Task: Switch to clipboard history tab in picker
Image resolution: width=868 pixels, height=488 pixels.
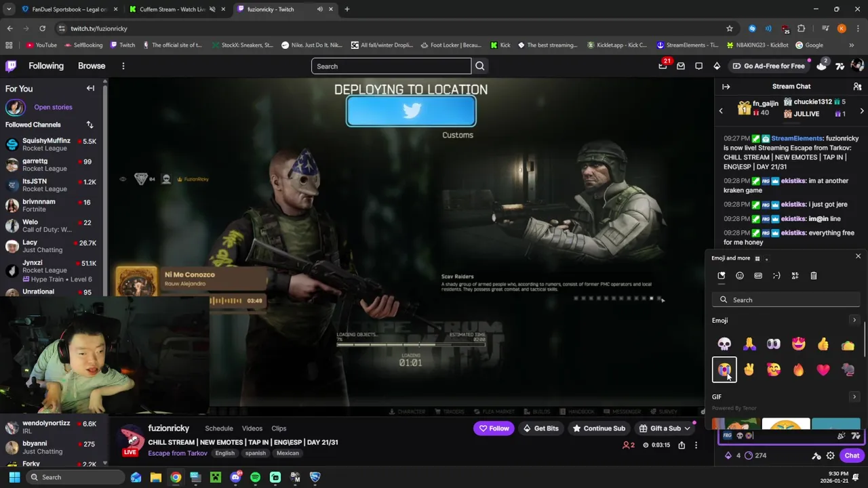Action: 813,276
